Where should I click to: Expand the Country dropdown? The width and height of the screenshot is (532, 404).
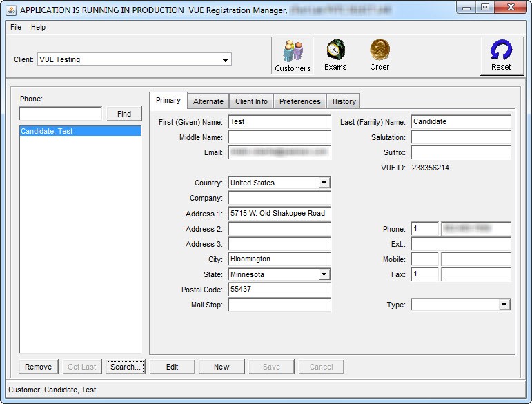tap(324, 183)
